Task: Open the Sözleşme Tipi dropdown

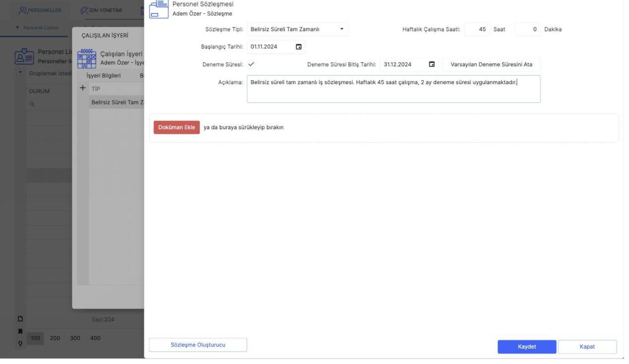Action: [341, 29]
